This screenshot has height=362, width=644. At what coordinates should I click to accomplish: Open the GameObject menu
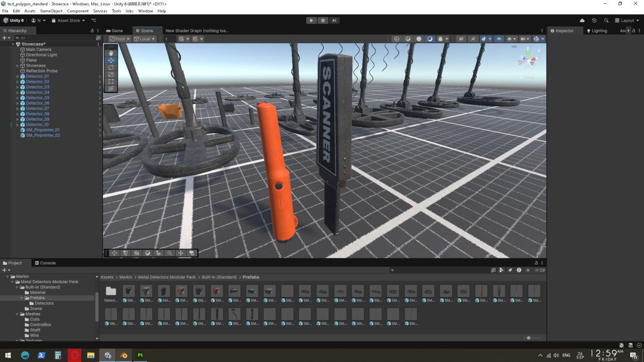tap(51, 11)
